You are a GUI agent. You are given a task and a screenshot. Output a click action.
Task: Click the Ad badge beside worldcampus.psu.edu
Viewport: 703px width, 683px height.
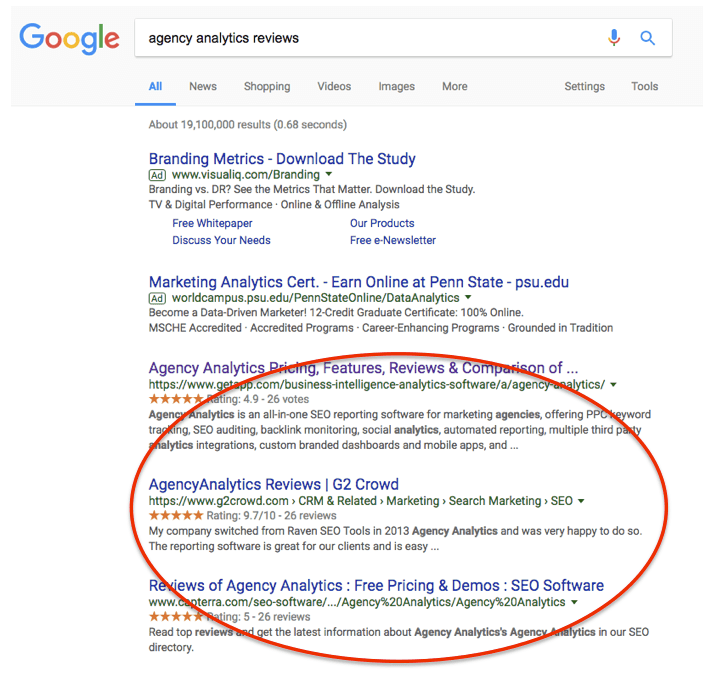tap(157, 298)
